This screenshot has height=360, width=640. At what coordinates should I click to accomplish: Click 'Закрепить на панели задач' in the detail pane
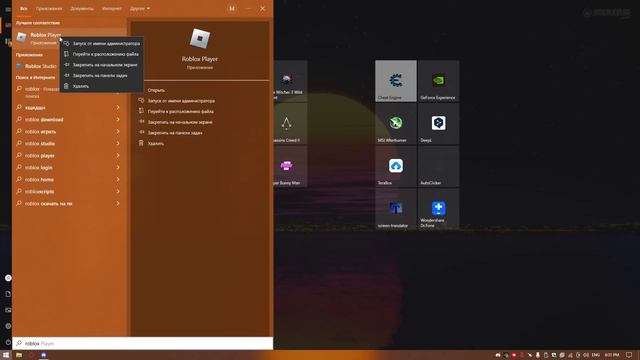click(175, 133)
